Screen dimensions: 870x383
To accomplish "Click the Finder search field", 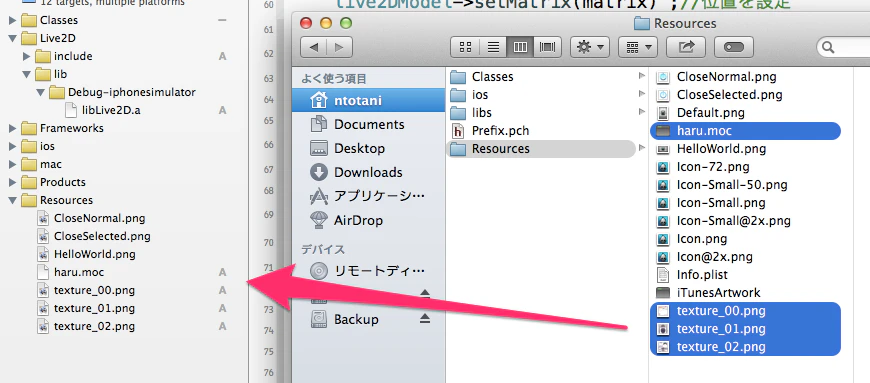I will point(843,48).
